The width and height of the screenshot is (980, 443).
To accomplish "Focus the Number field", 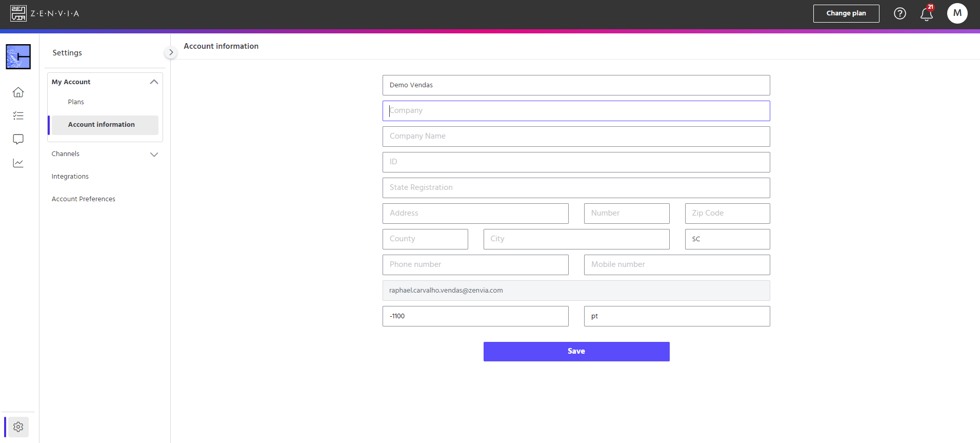I will 627,214.
